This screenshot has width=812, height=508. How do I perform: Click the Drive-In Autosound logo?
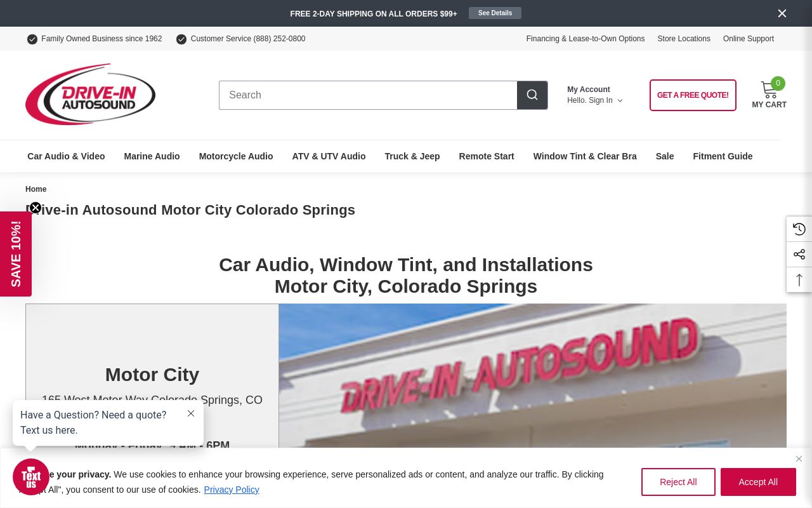(x=90, y=94)
